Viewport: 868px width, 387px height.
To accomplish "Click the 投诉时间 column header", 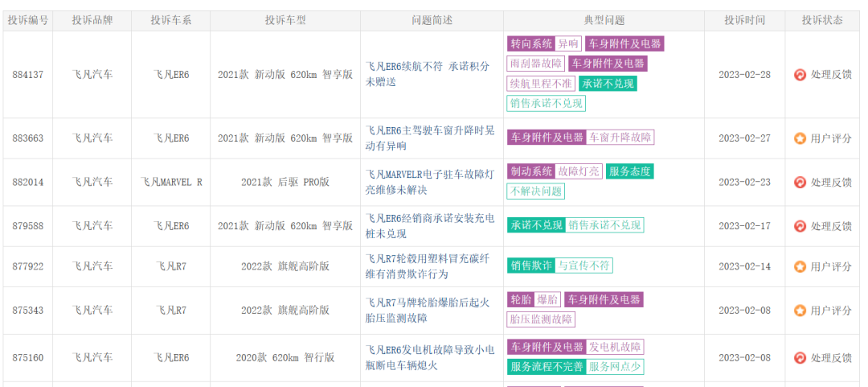I will click(744, 20).
